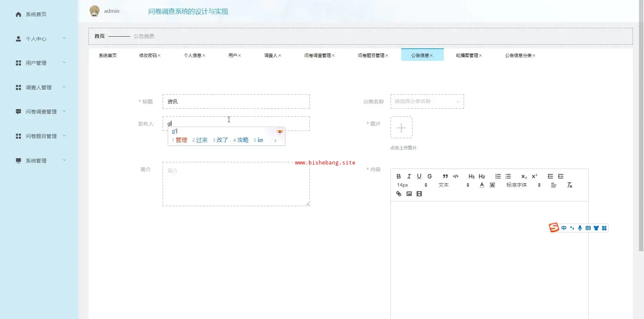
Task: Clear text formatting with the Tx icon
Action: pyautogui.click(x=569, y=185)
